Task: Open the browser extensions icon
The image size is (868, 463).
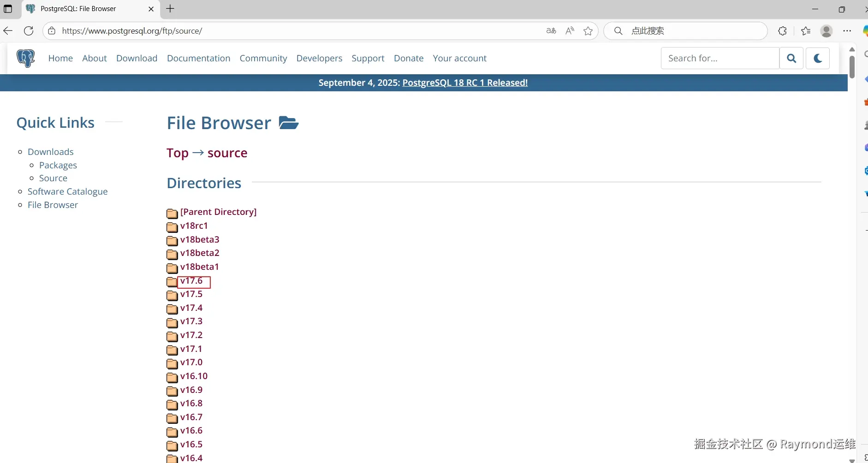Action: tap(783, 31)
